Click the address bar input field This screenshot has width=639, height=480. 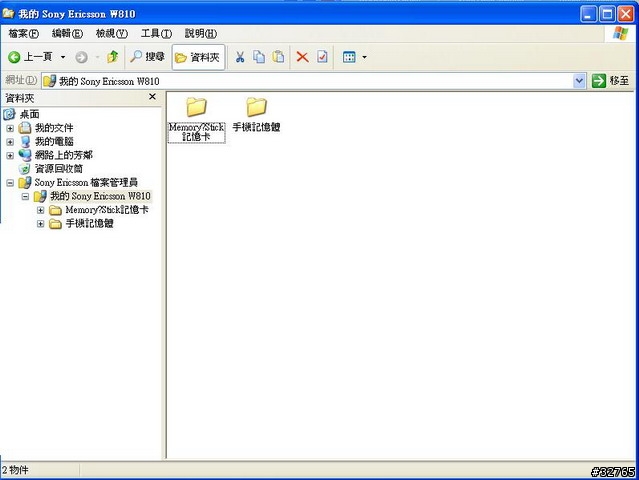[x=308, y=81]
